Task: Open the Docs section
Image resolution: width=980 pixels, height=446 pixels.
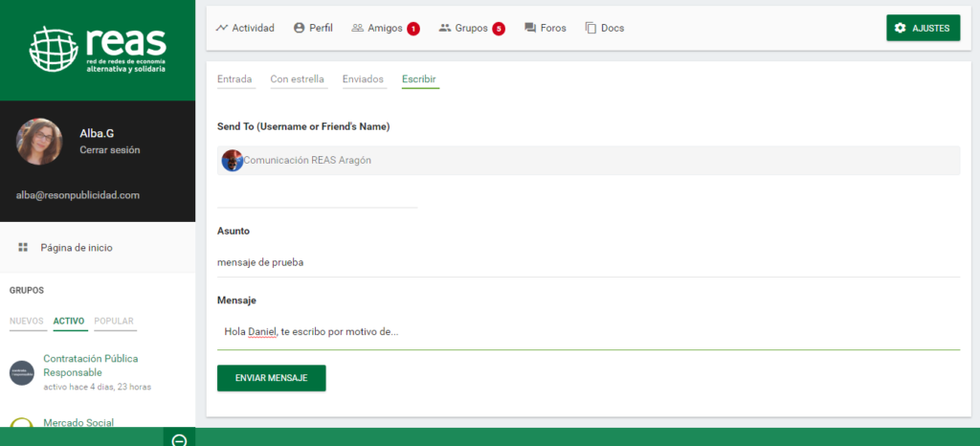Action: click(604, 28)
